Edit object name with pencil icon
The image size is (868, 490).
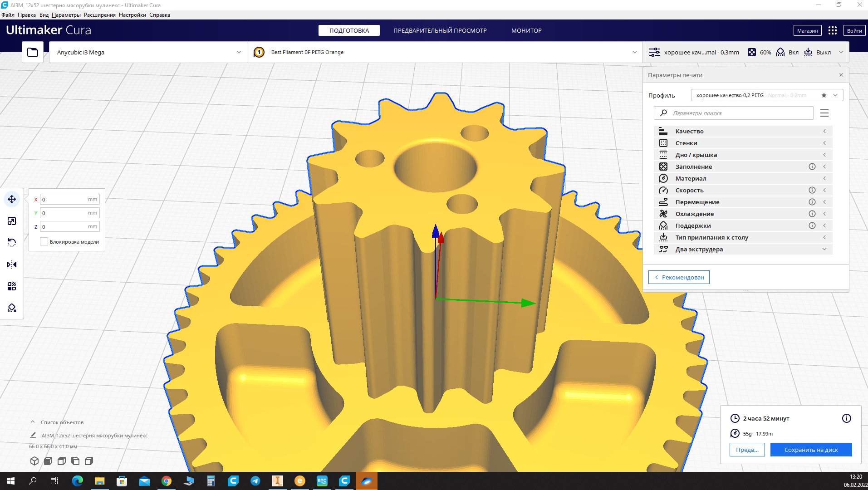[33, 435]
